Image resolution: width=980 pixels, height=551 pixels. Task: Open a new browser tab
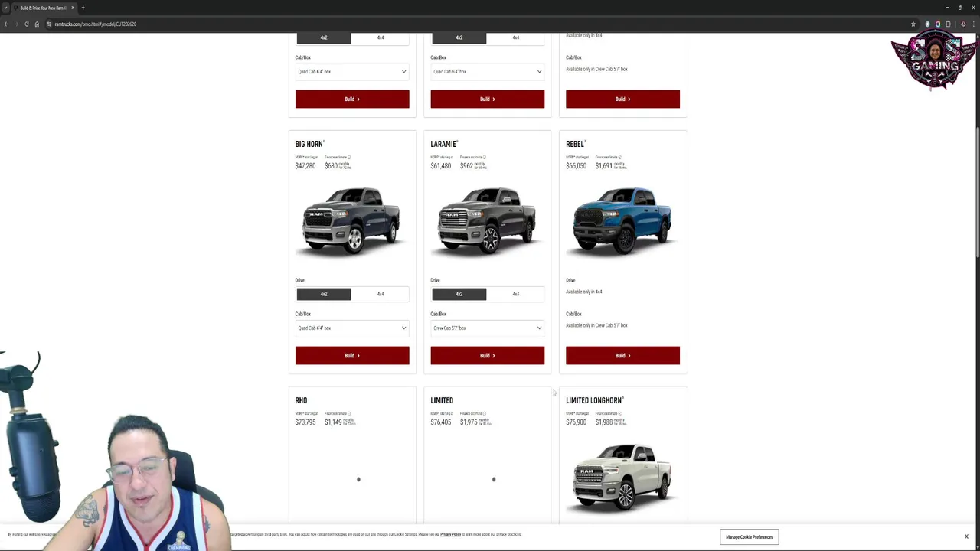83,8
